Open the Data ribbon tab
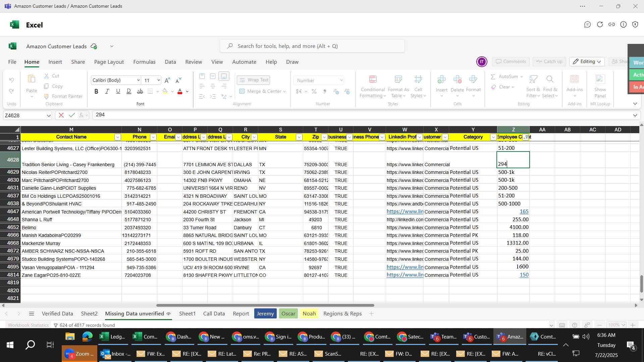 pos(170,62)
